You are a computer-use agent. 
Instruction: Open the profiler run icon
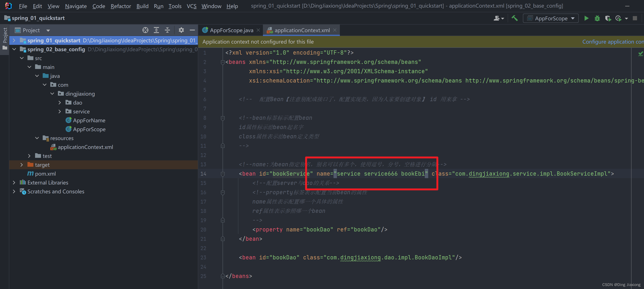(x=618, y=18)
